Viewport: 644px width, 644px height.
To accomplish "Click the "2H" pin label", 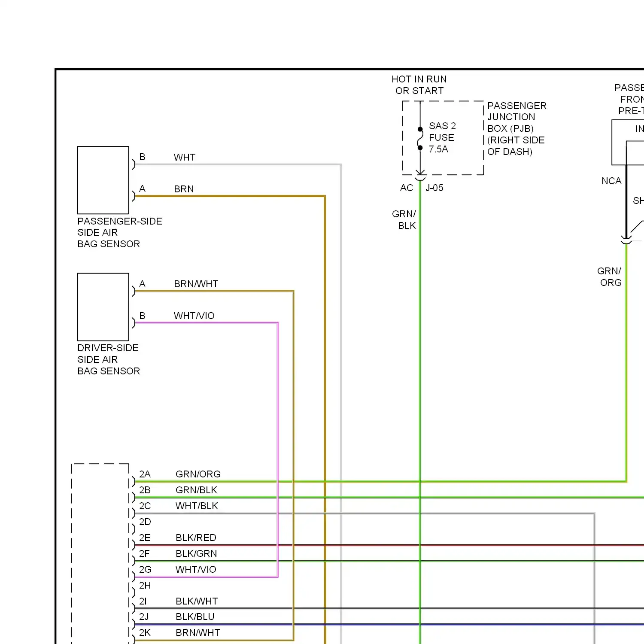I will tap(145, 585).
